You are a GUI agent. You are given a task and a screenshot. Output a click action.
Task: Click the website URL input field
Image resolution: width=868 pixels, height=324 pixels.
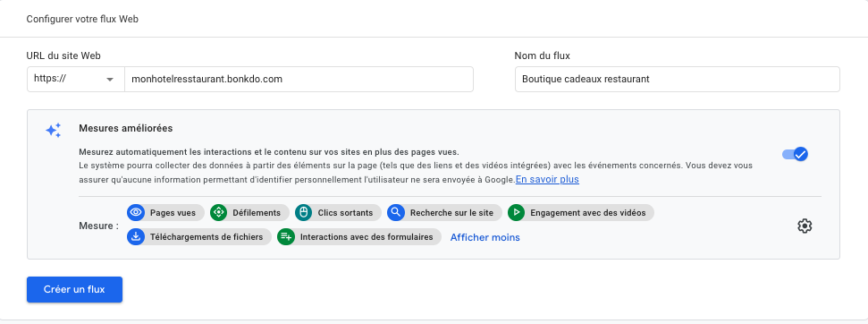pyautogui.click(x=299, y=79)
